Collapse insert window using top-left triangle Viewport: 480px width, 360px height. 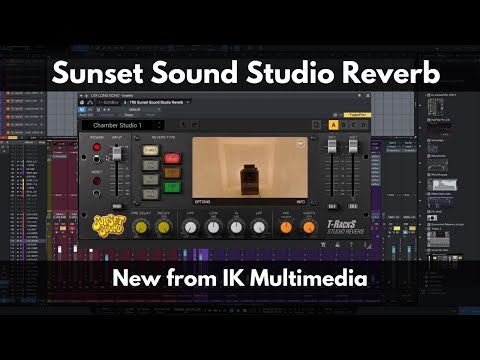tap(81, 96)
